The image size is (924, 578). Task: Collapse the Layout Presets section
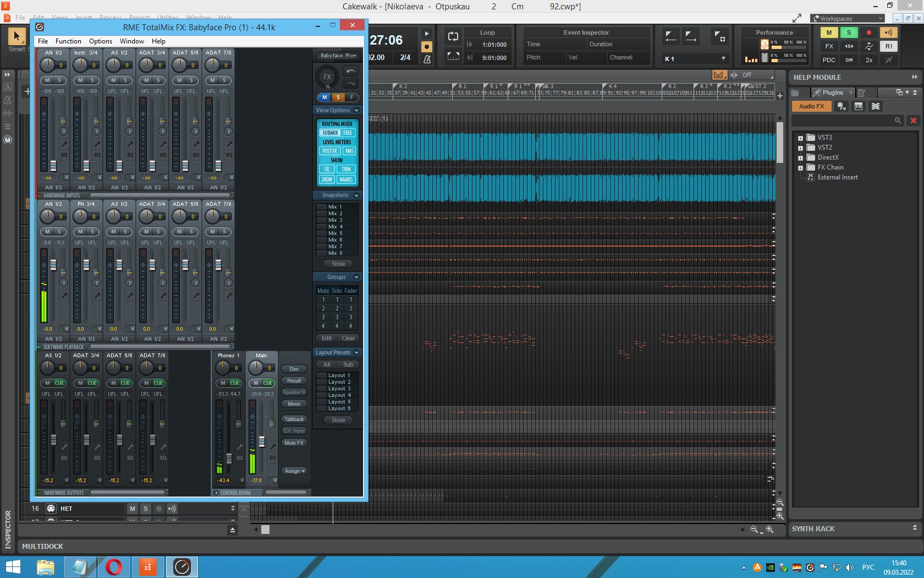pos(356,352)
